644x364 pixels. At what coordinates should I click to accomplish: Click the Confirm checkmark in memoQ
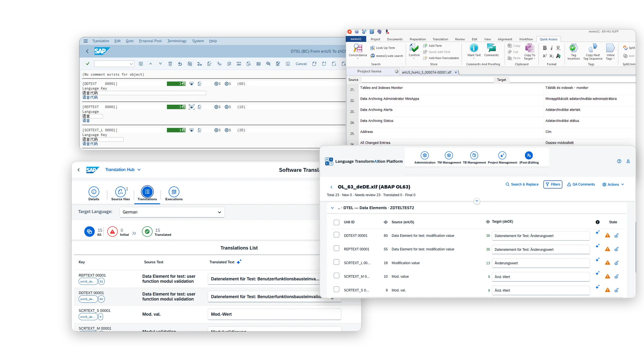tap(414, 50)
